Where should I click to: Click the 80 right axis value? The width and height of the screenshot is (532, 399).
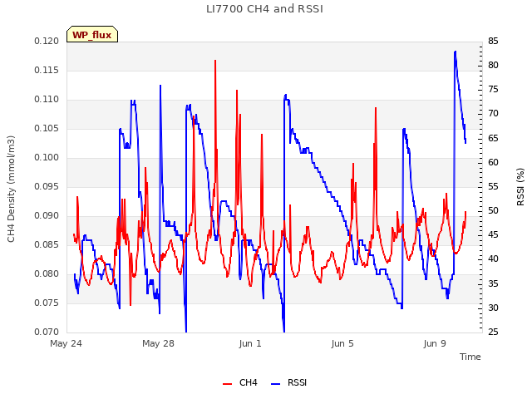point(493,65)
